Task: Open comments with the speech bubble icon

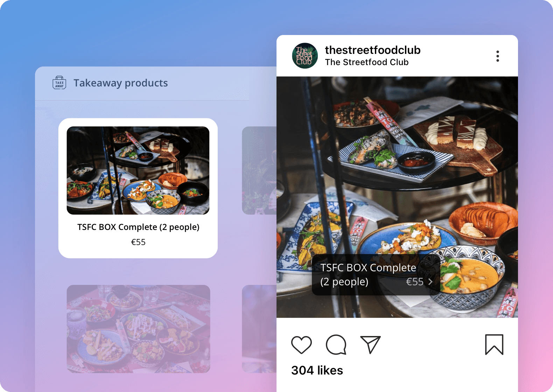Action: pyautogui.click(x=336, y=345)
